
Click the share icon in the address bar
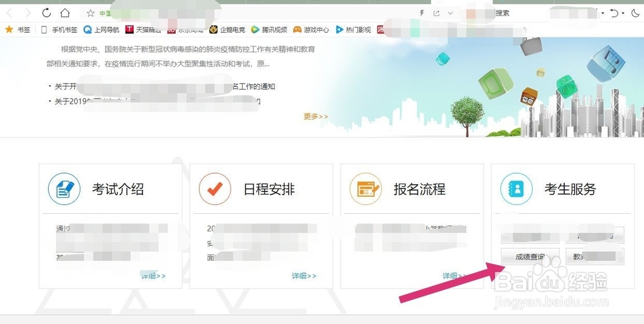pos(436,13)
